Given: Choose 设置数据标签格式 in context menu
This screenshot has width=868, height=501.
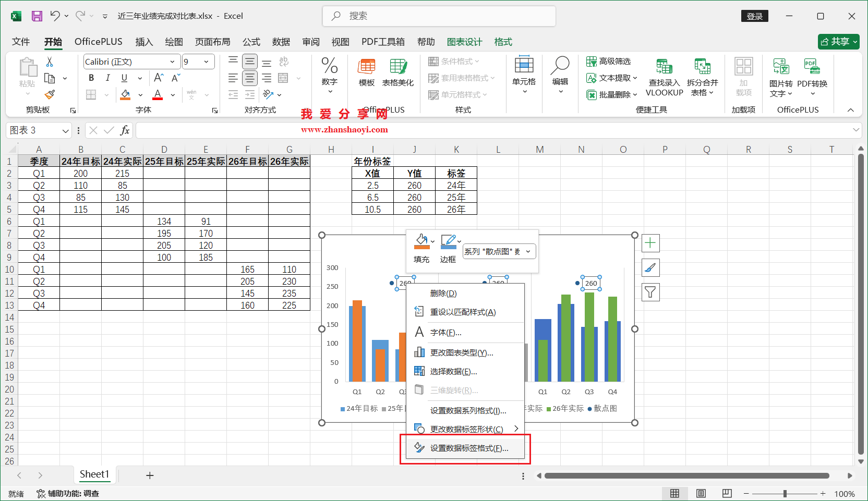Looking at the screenshot, I should pyautogui.click(x=465, y=448).
